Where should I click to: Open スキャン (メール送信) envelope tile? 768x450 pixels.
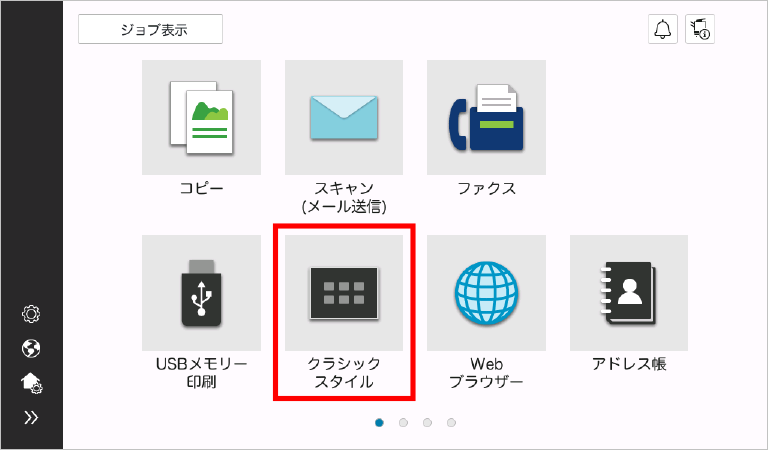tap(344, 117)
